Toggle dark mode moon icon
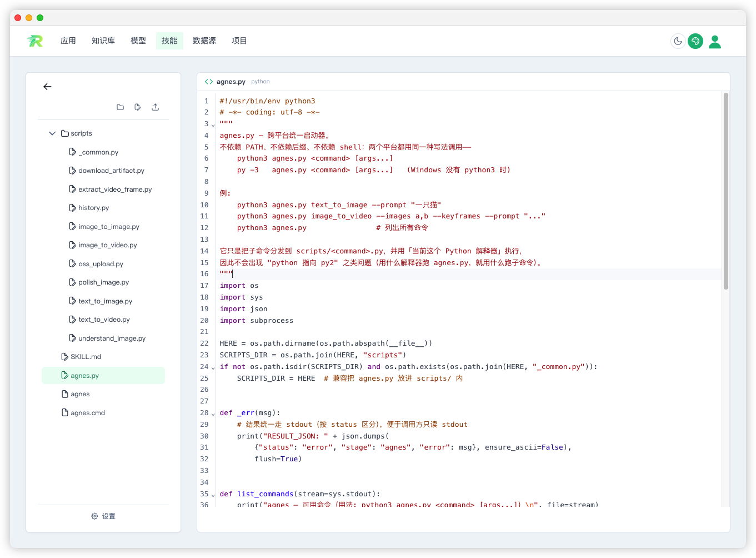Screen dimensions: 756x558 pos(678,41)
